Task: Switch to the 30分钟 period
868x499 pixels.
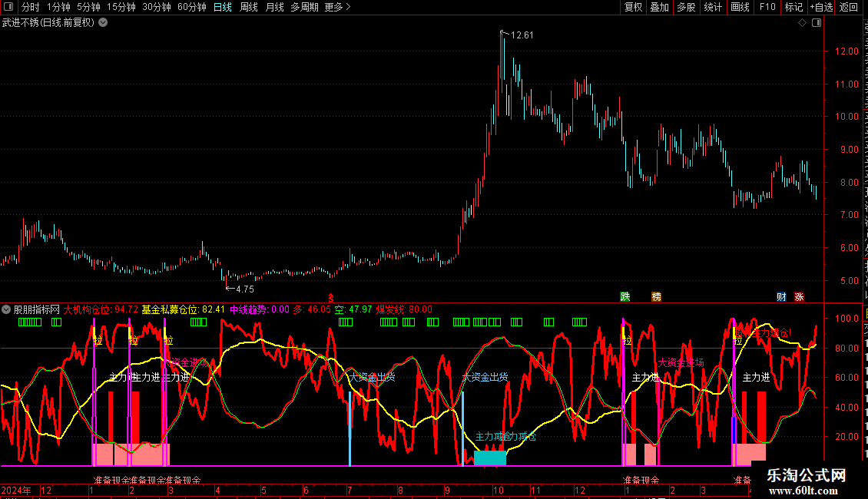Action: pyautogui.click(x=157, y=7)
